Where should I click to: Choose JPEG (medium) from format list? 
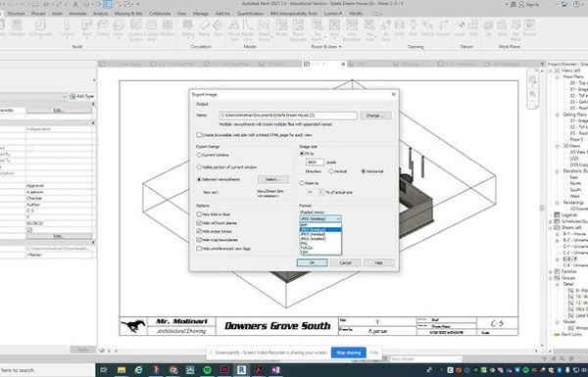(x=320, y=234)
